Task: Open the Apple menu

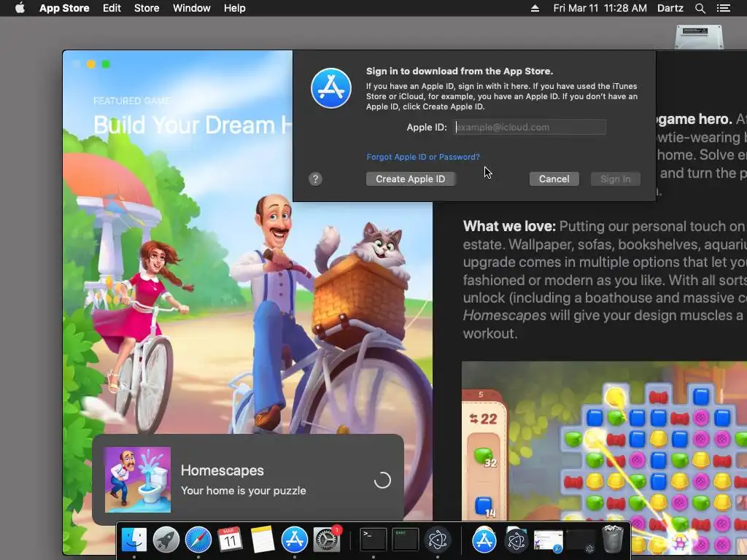Action: coord(20,8)
